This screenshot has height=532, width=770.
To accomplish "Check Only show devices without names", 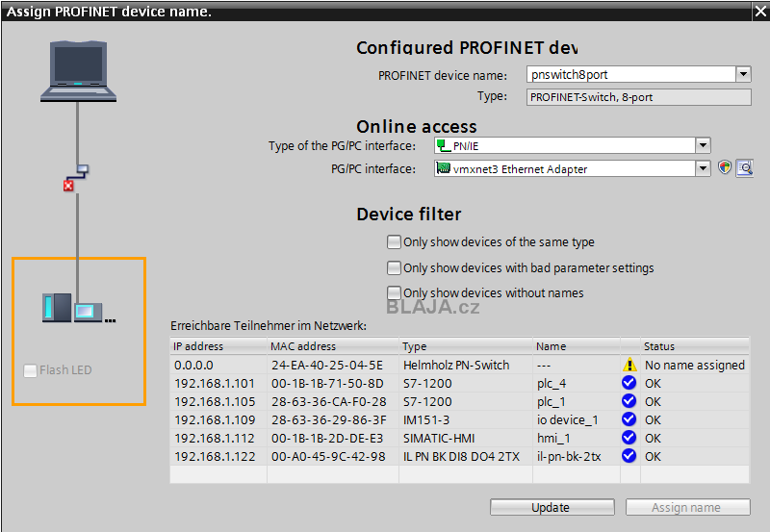I will (x=394, y=293).
